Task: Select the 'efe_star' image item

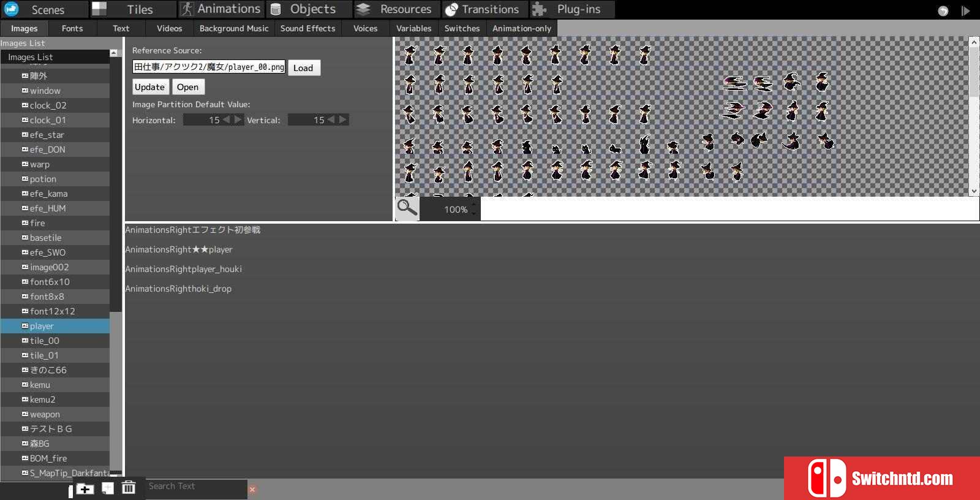Action: [55, 135]
